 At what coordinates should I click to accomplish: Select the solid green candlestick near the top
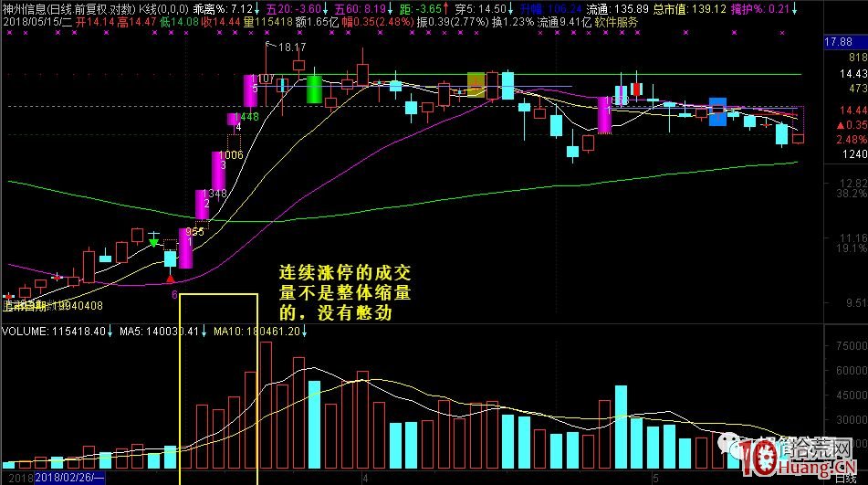(314, 90)
